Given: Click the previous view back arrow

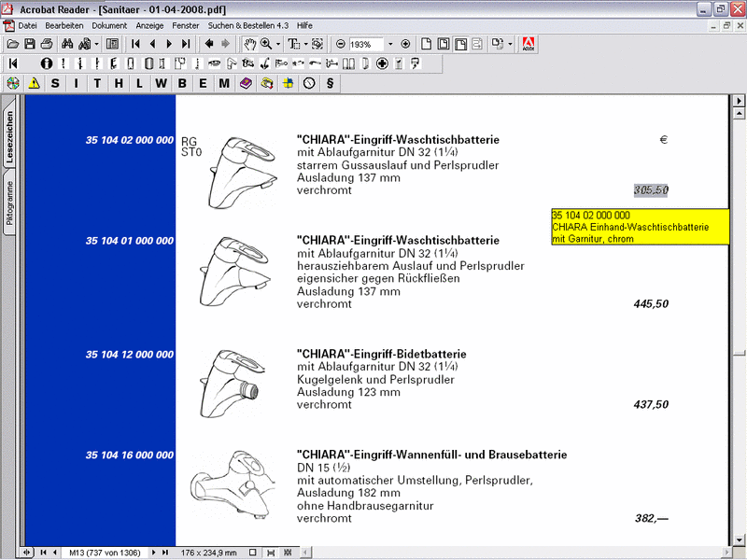Looking at the screenshot, I should coord(208,44).
